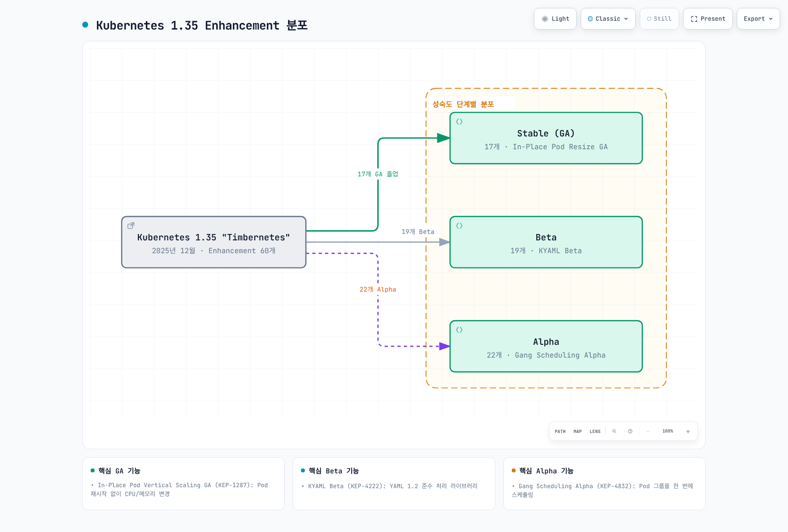Open the help question-mark icon
Screen dimensions: 788x532
[630, 432]
